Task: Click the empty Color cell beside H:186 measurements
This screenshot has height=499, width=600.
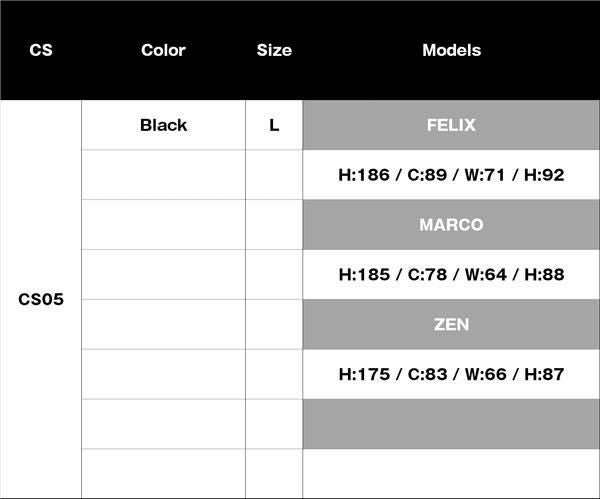Action: [163, 175]
